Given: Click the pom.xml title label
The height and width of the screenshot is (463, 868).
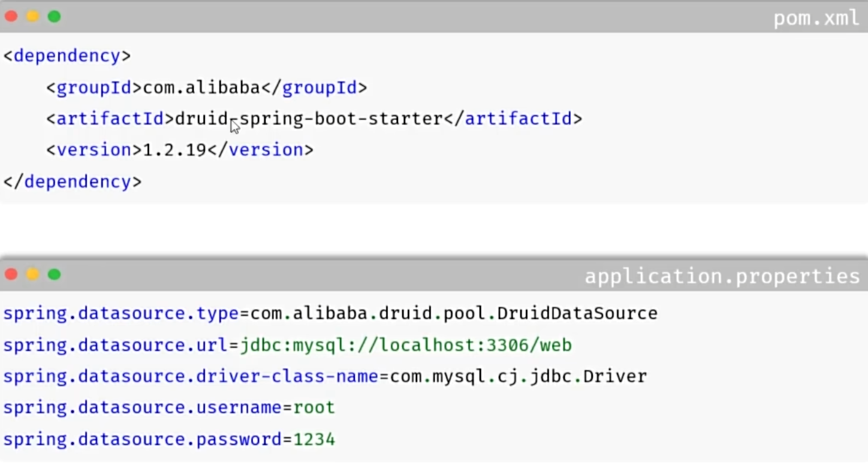Looking at the screenshot, I should 816,19.
